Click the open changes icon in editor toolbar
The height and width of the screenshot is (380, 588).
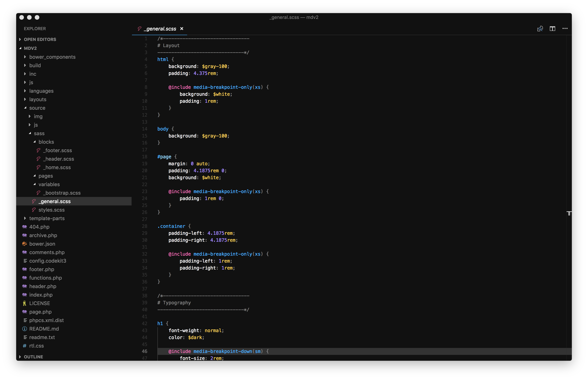[x=540, y=29]
